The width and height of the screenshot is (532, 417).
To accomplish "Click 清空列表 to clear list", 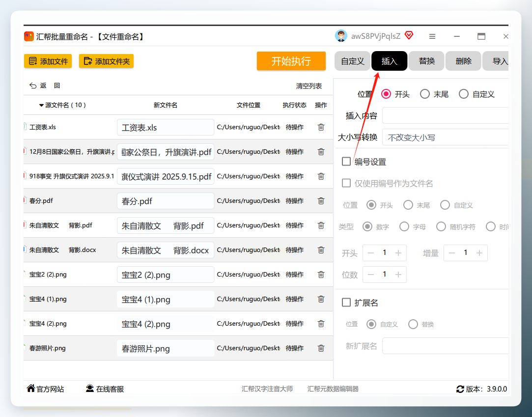I will click(x=309, y=86).
